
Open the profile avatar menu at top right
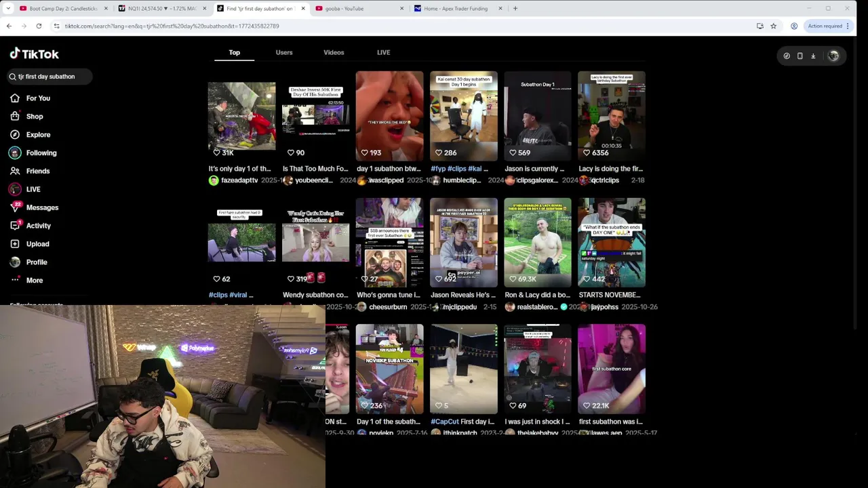tap(833, 56)
